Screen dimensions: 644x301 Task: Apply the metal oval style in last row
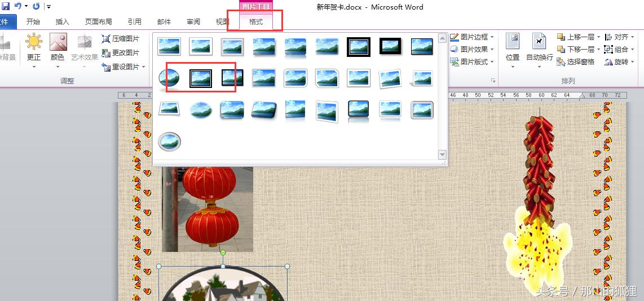(169, 141)
